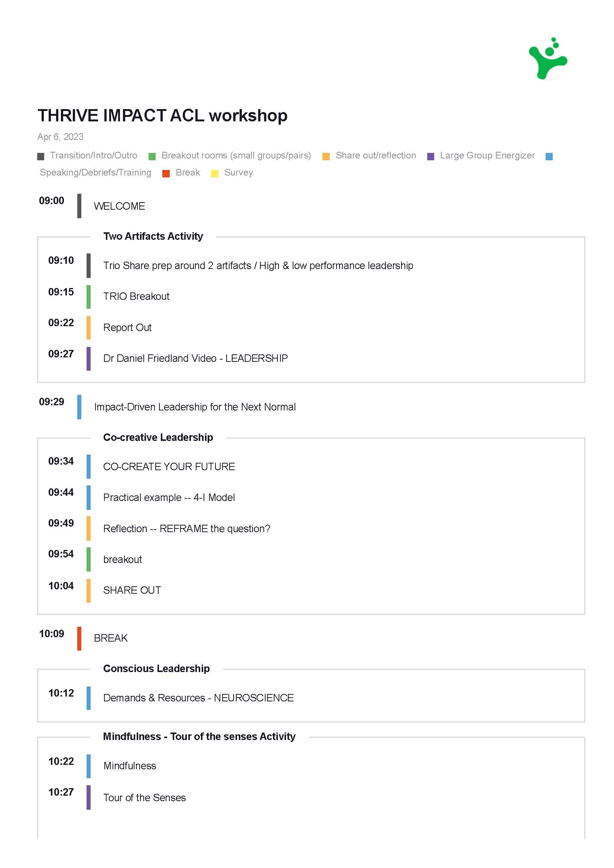The height and width of the screenshot is (868, 614).
Task: Click the Co-creative Leadership section heading
Action: (158, 438)
